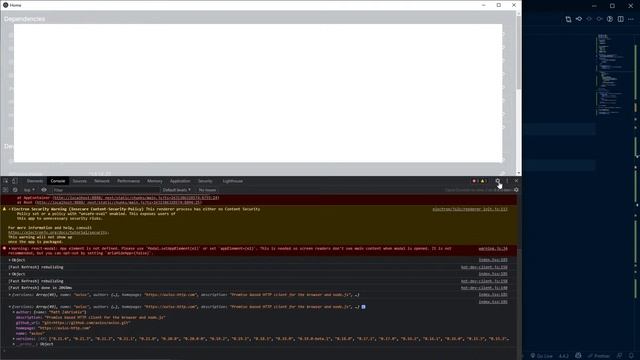Click Prettier in VS Code status bar
The width and height of the screenshot is (640, 360).
pos(599,356)
